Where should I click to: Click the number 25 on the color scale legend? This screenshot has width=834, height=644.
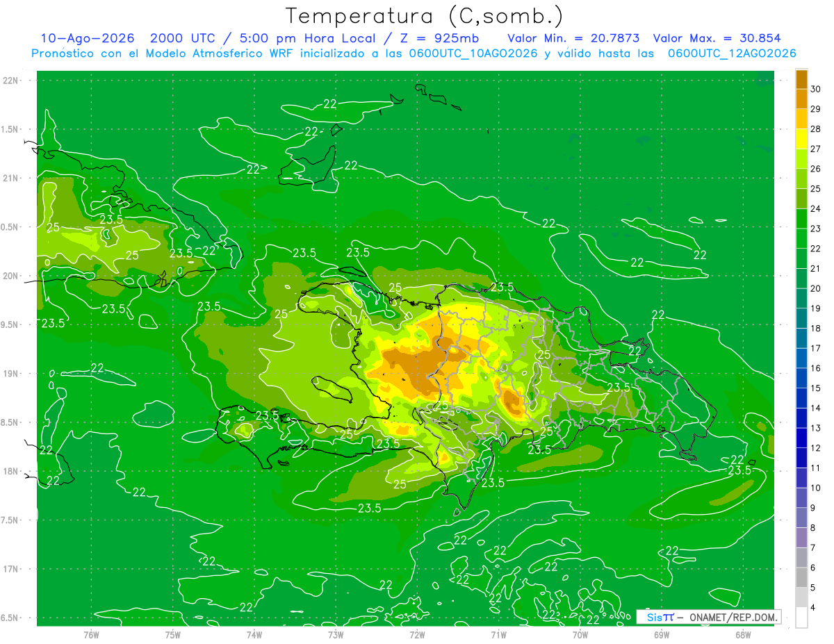[816, 189]
